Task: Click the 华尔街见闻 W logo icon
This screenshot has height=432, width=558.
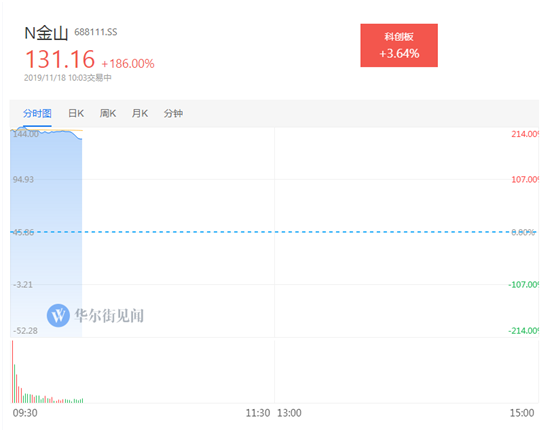Action: coord(58,315)
